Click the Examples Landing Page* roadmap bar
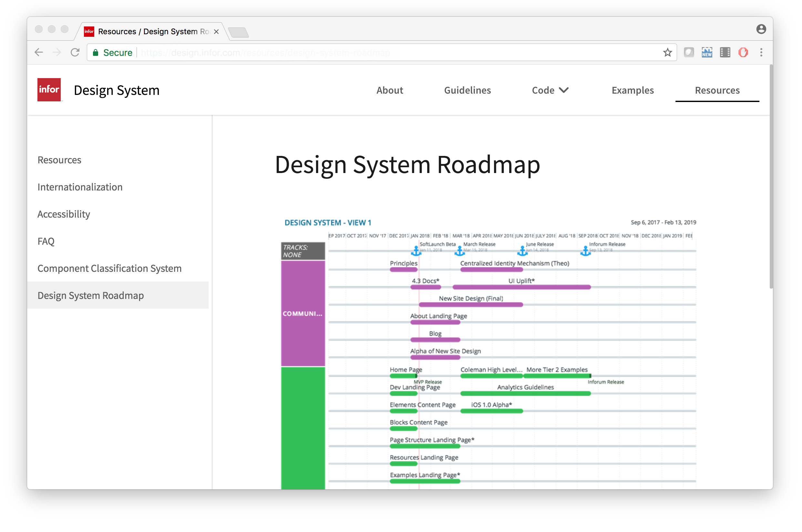 click(x=425, y=481)
